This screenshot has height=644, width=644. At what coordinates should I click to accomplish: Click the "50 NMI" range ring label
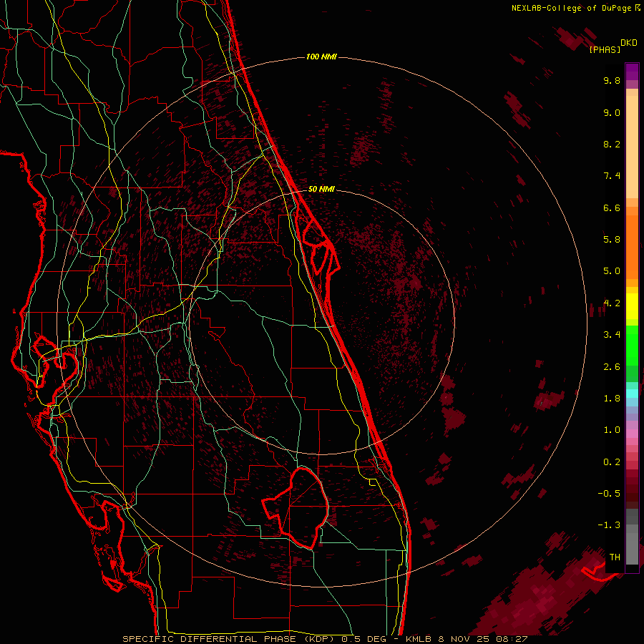[x=321, y=189]
